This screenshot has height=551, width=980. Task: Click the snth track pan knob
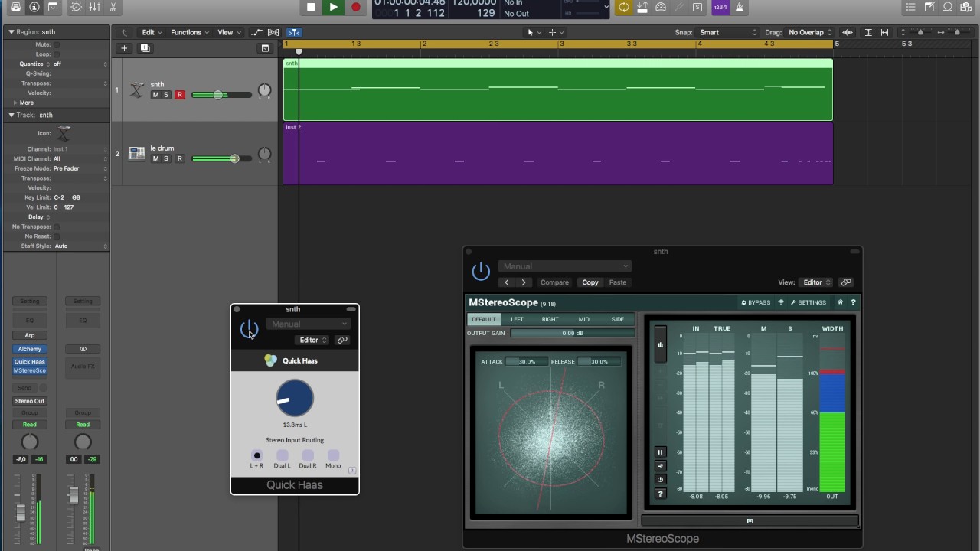tap(265, 90)
